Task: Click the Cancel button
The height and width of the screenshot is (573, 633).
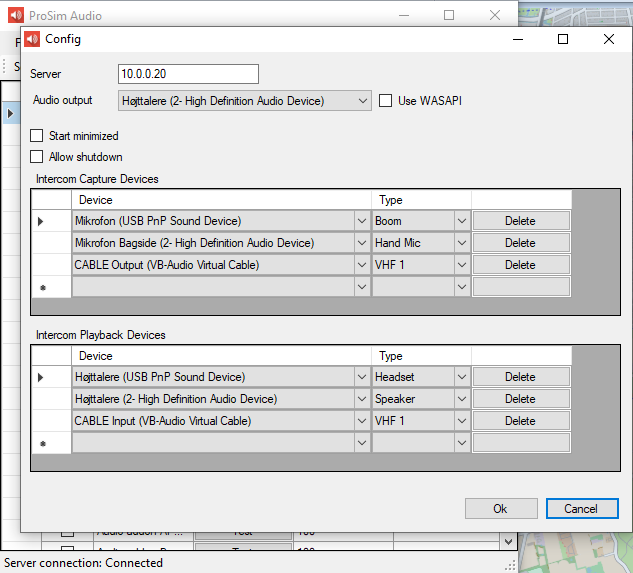Action: click(x=581, y=508)
